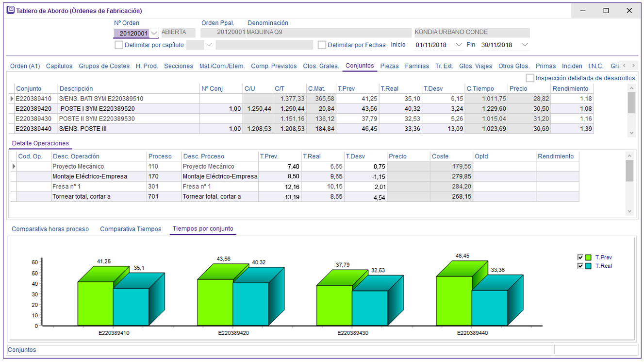Click the green T.Prev legend swatch

click(x=588, y=258)
